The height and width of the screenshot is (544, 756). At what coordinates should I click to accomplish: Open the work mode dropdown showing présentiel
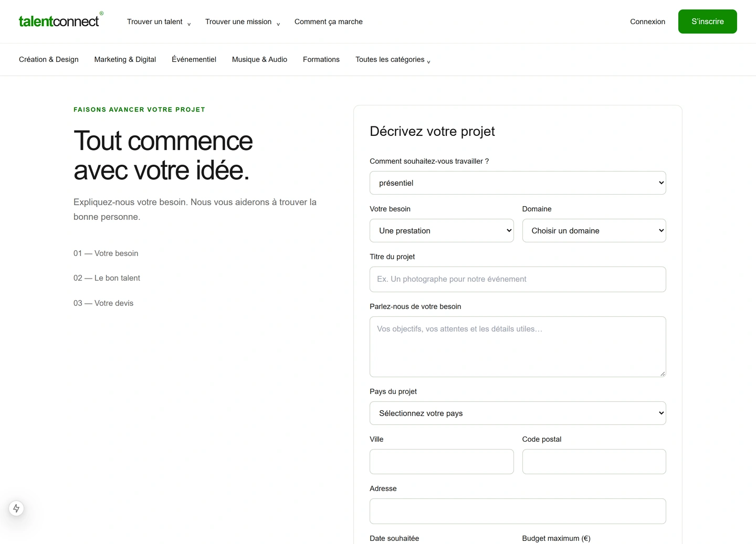point(518,183)
